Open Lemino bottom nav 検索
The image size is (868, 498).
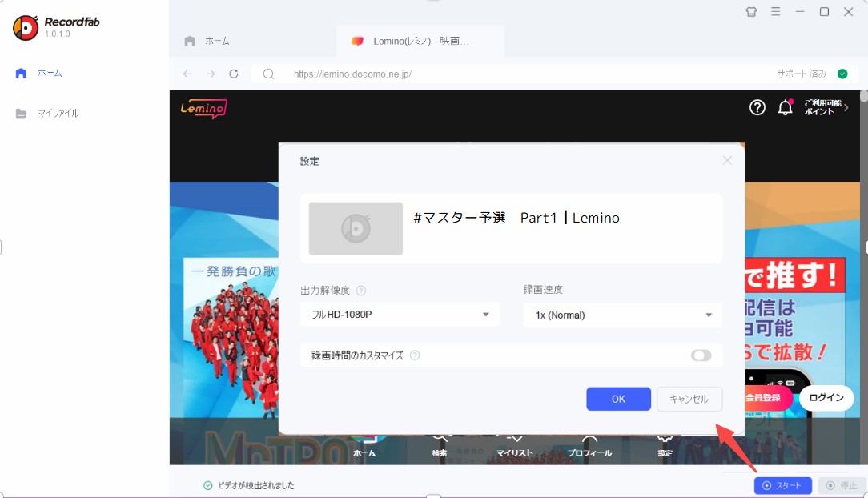[x=440, y=447]
